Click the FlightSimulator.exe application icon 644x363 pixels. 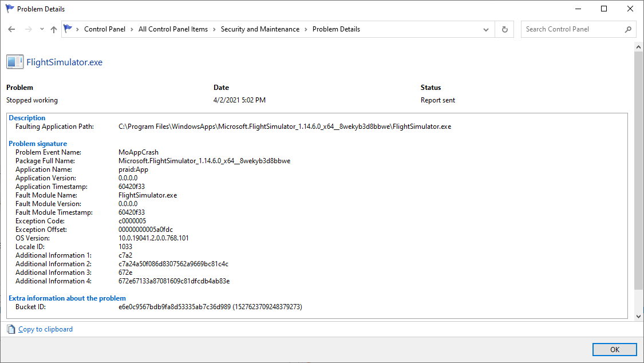coord(15,62)
